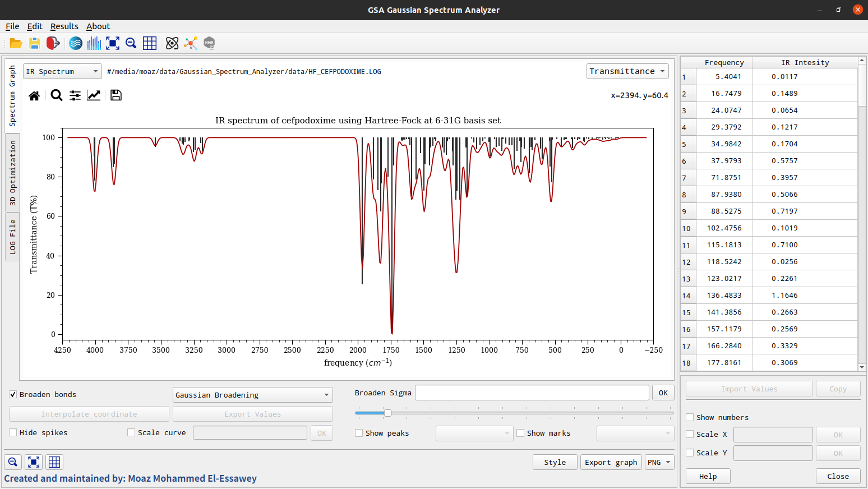Viewport: 868px width, 489px height.
Task: Click the blue wave circle toolbar icon
Action: 76,43
